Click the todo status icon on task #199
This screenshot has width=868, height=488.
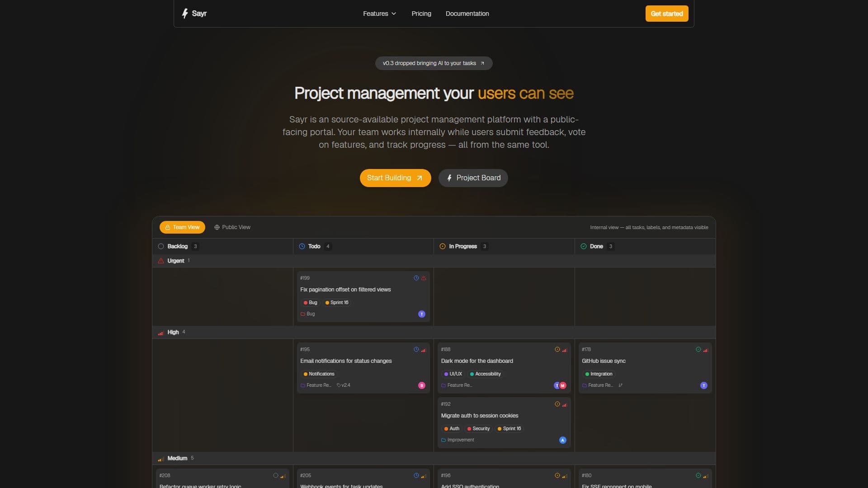pos(416,278)
